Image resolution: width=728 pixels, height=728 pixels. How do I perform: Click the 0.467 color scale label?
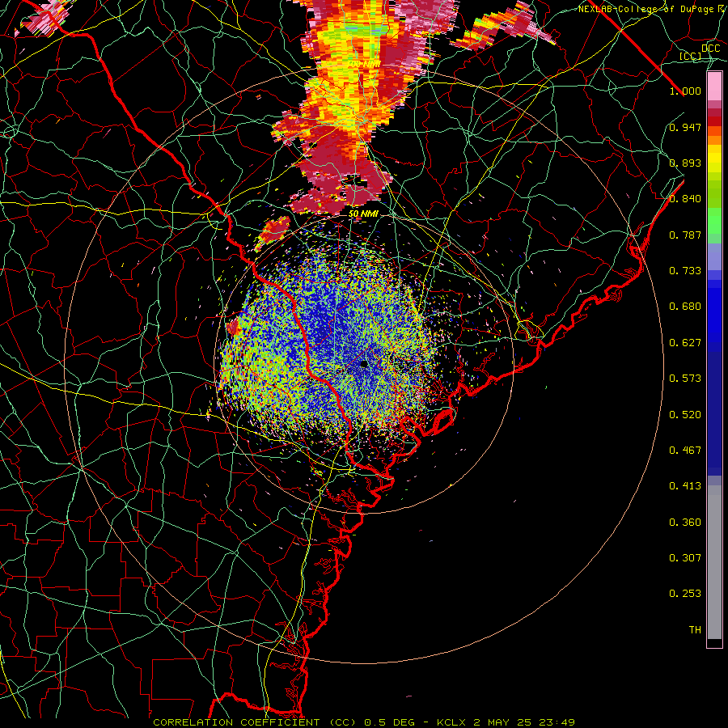pos(685,451)
